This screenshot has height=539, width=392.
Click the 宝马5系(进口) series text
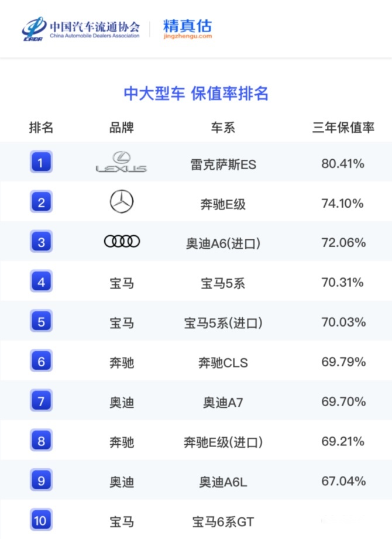pyautogui.click(x=223, y=323)
